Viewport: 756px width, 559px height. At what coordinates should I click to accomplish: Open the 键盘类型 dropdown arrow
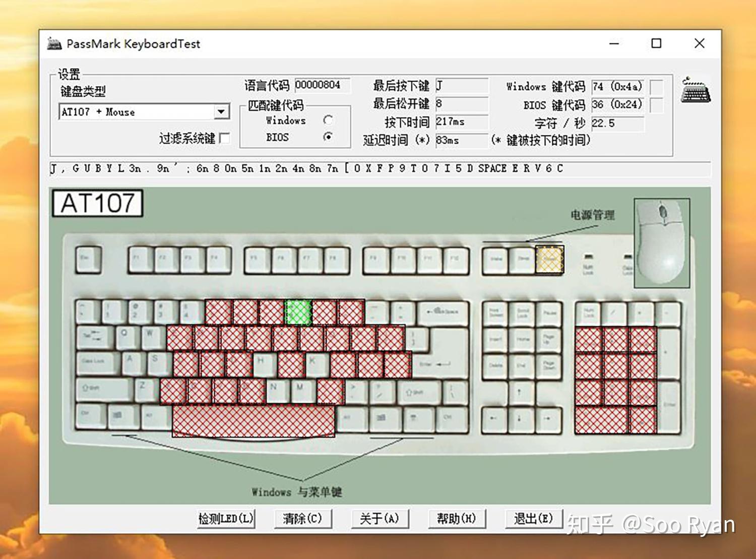tap(221, 112)
